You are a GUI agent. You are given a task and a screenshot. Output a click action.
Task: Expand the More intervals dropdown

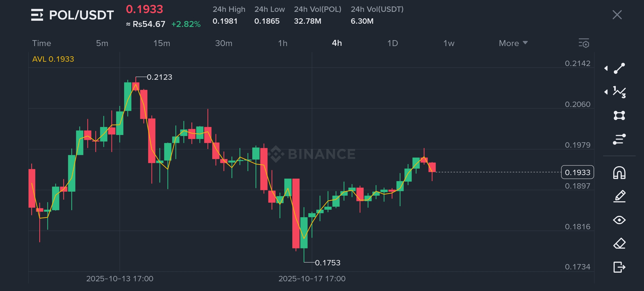tap(513, 43)
